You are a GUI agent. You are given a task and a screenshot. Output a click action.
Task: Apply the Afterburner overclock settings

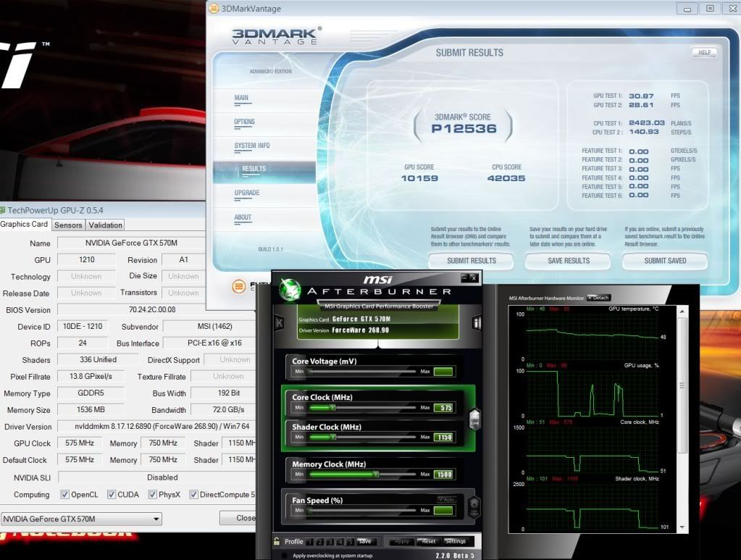point(402,541)
